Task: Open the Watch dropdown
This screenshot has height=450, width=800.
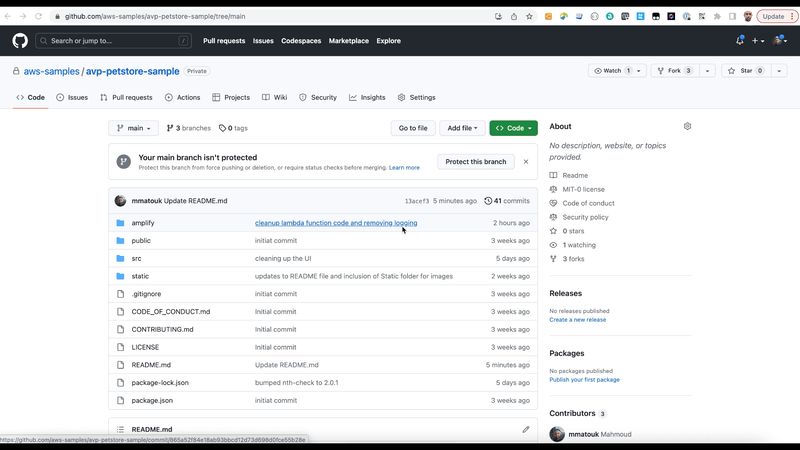Action: [x=617, y=71]
